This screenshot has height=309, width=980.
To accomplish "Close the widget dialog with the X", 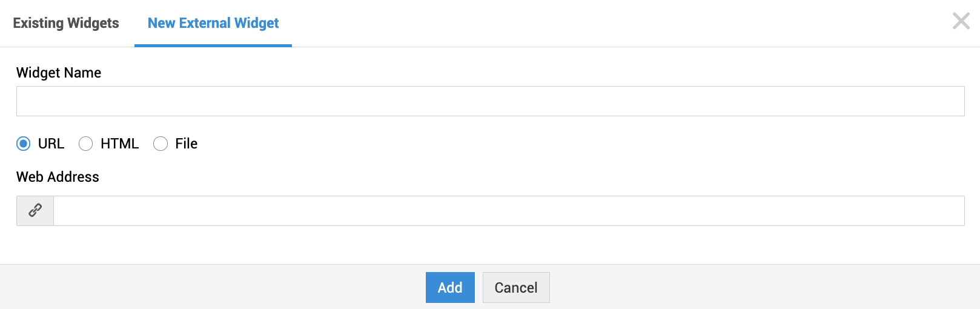I will pos(961,21).
